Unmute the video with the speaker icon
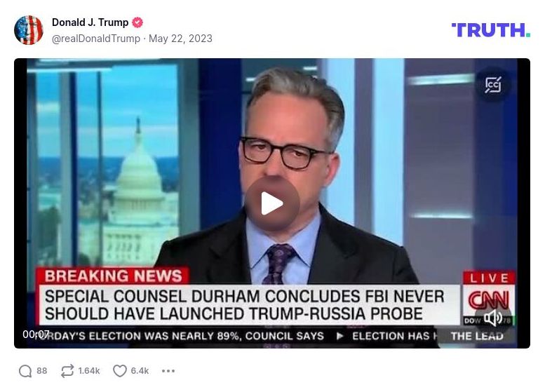This screenshot has height=392, width=545. click(493, 318)
